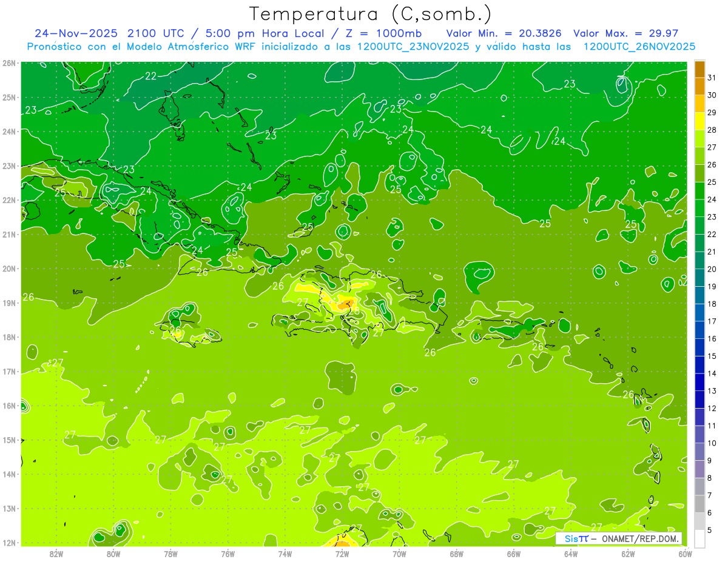Click the '17N' latitude axis label
728x562 pixels.
pyautogui.click(x=9, y=371)
